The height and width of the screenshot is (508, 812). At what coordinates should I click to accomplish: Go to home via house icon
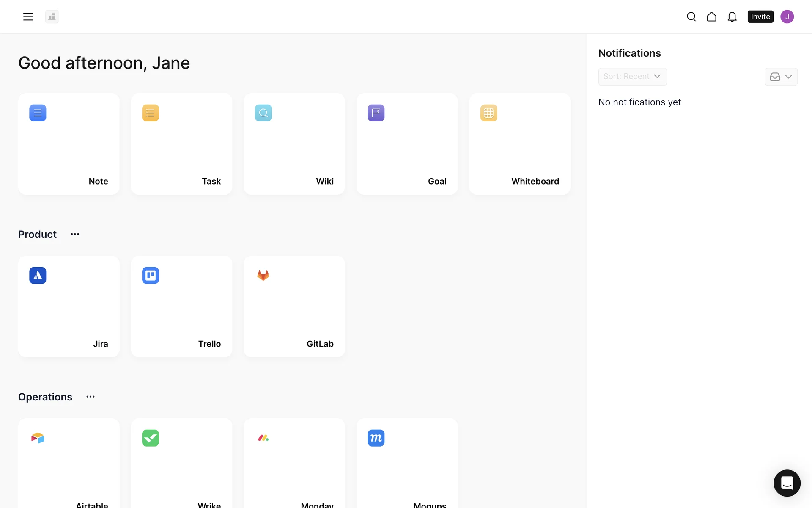click(711, 17)
